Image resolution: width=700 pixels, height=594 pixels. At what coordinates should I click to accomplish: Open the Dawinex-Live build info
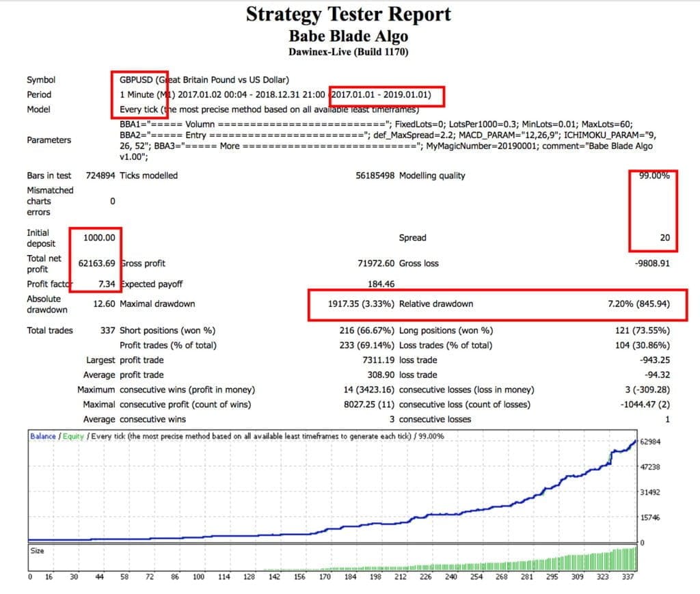(x=349, y=49)
